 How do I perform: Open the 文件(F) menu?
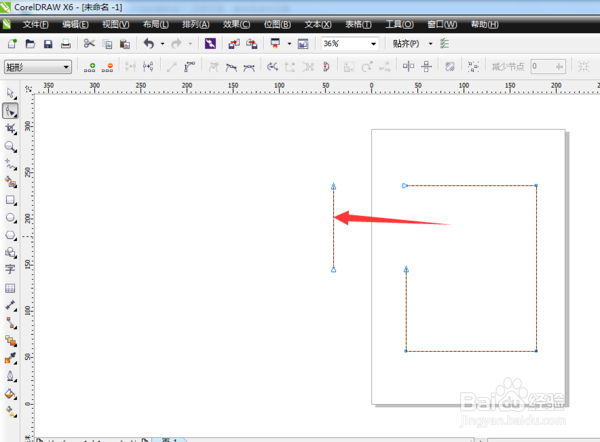[35, 25]
